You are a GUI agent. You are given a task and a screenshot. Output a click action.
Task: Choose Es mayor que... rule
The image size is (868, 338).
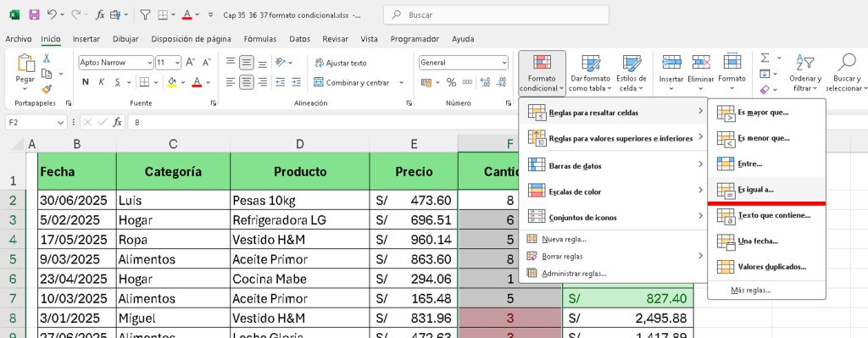pos(766,113)
